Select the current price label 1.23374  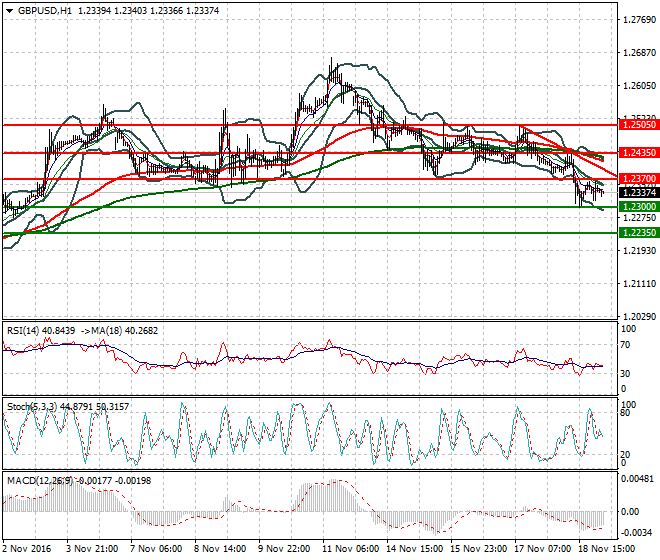click(x=639, y=193)
